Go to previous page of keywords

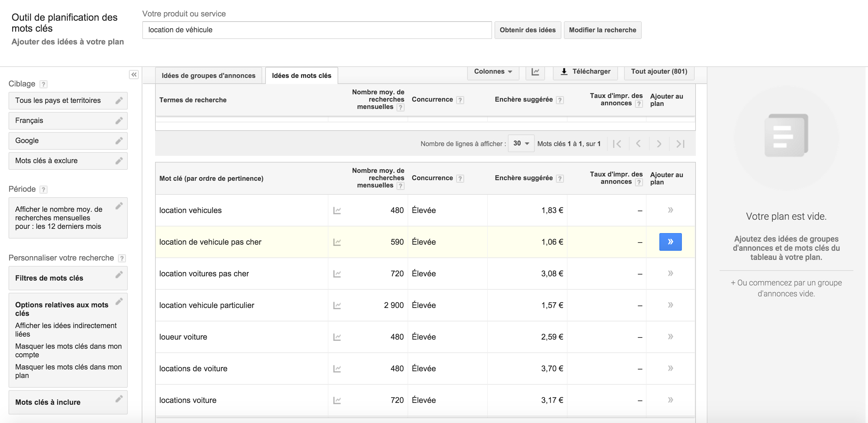(638, 144)
